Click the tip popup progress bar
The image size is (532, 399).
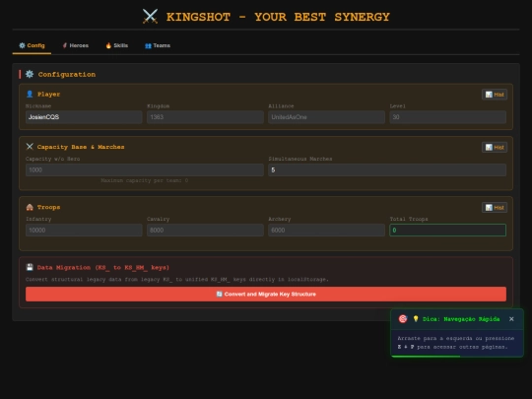457,356
